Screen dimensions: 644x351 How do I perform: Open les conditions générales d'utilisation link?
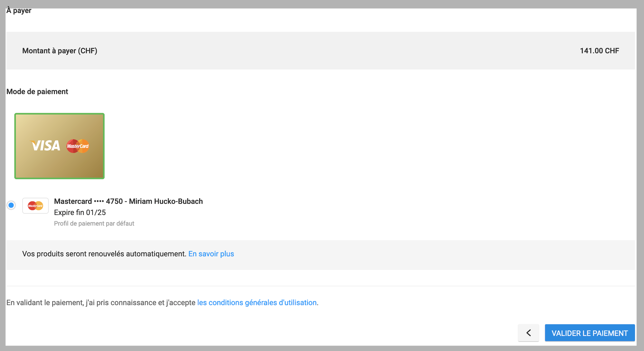click(x=257, y=303)
